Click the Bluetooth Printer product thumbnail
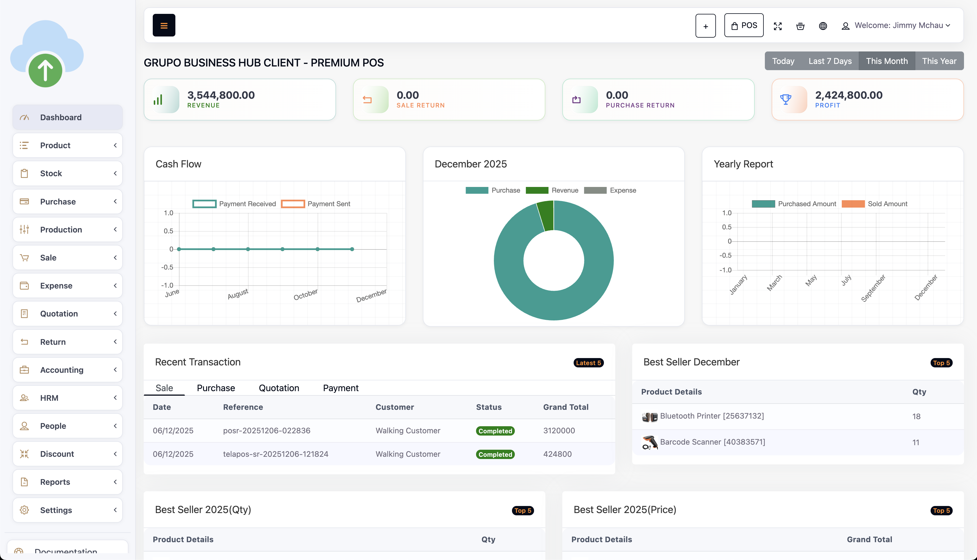 [x=649, y=417]
